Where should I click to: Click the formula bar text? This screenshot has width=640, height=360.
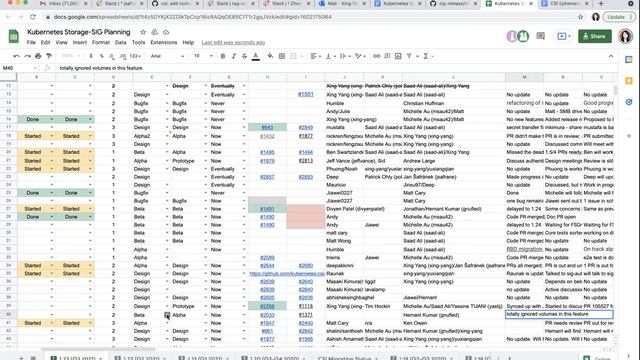(x=101, y=68)
